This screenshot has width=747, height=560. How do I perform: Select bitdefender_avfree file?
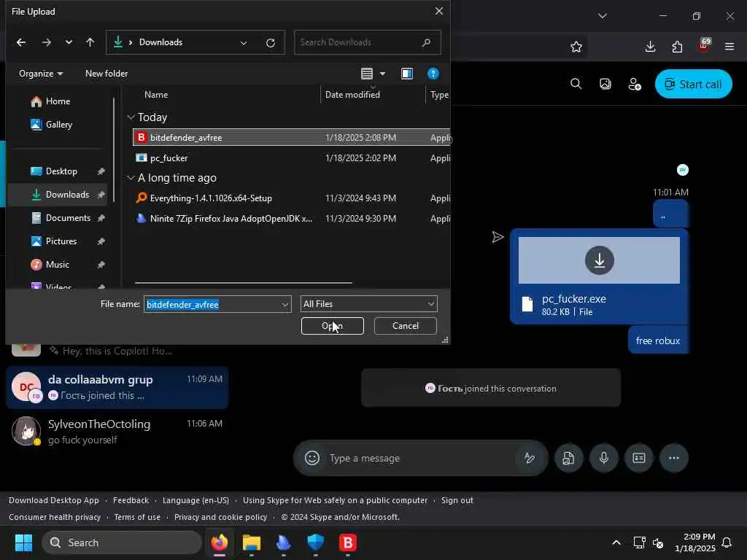292,138
